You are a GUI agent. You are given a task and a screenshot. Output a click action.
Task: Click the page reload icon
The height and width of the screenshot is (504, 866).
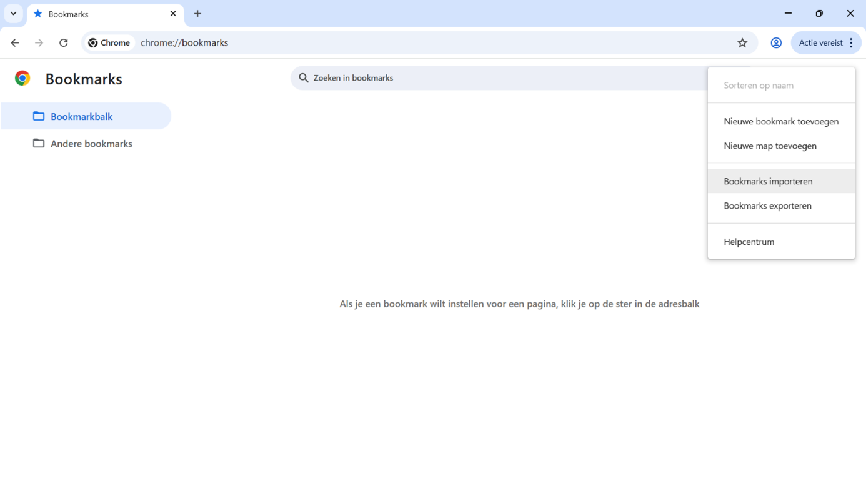click(x=63, y=42)
